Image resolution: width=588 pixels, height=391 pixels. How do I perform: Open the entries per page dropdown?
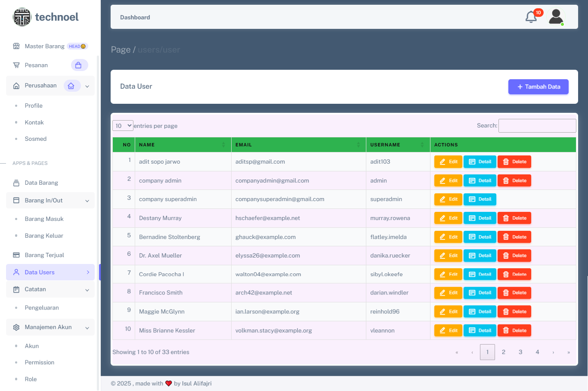point(123,126)
